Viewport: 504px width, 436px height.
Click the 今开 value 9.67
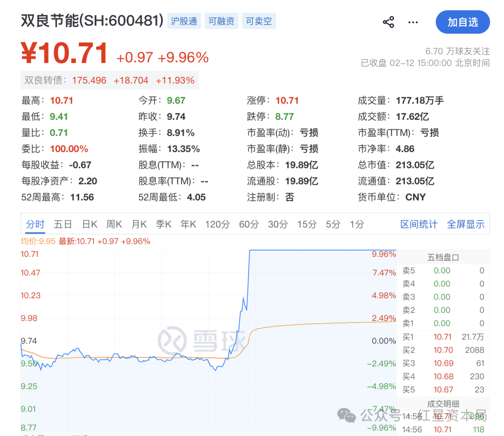tap(176, 101)
